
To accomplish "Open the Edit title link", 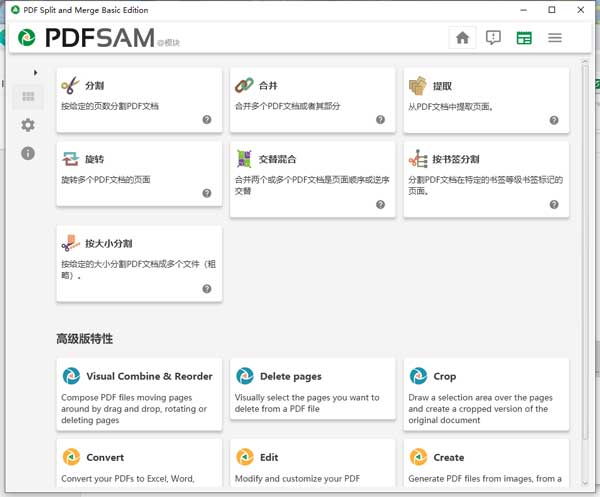I will tap(269, 457).
